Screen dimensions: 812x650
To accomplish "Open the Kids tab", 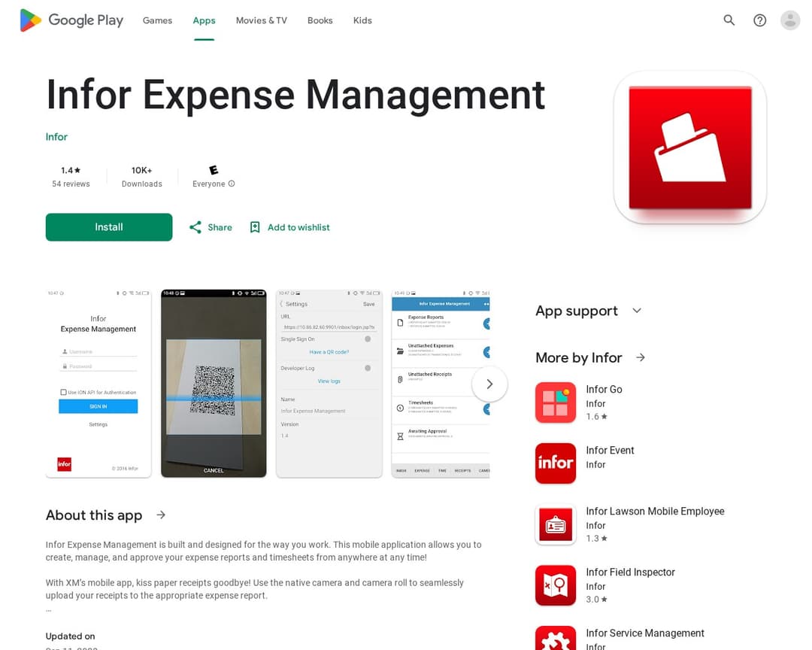I will pos(362,20).
